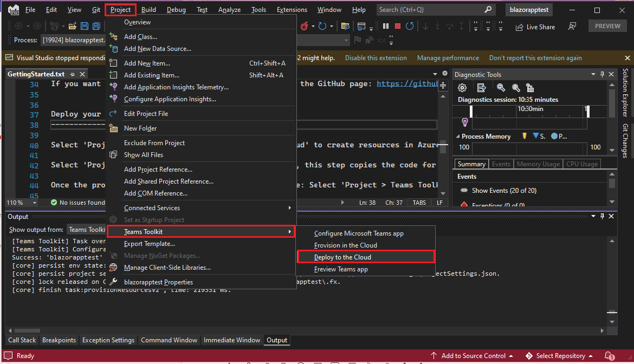Viewport: 634px width, 364px height.
Task: Select Provision in the Cloud
Action: coord(366,245)
